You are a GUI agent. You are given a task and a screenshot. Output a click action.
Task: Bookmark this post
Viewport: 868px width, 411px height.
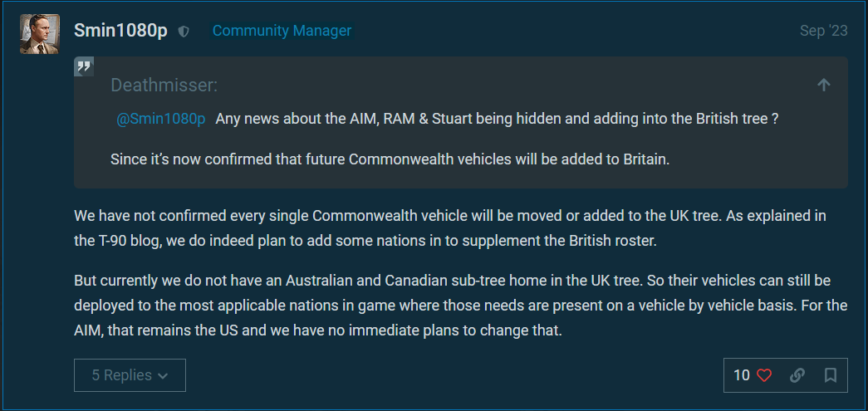(830, 375)
